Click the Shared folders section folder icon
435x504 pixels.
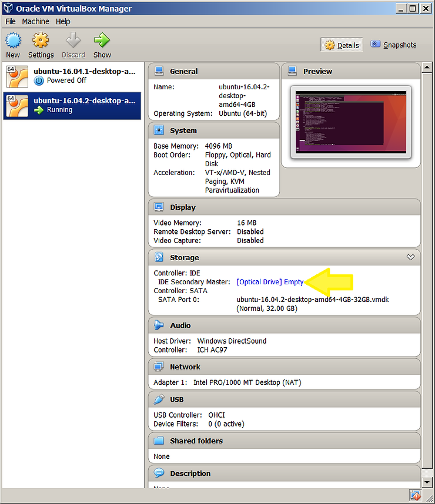click(159, 441)
